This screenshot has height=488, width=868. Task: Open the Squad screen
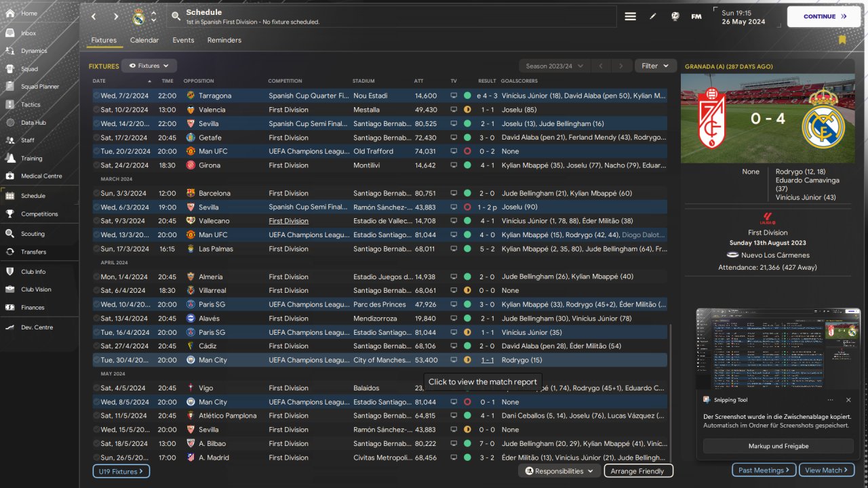(x=39, y=68)
